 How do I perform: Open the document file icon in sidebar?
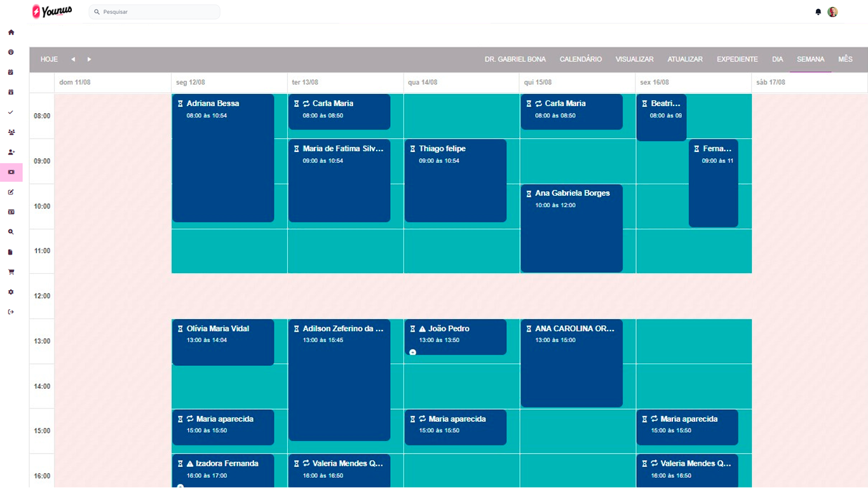coord(11,252)
